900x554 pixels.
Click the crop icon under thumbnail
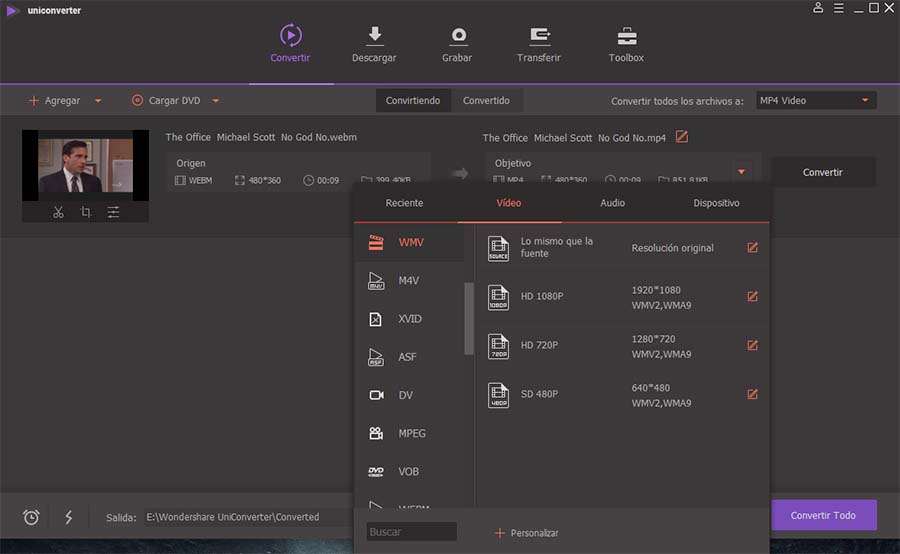pos(86,212)
